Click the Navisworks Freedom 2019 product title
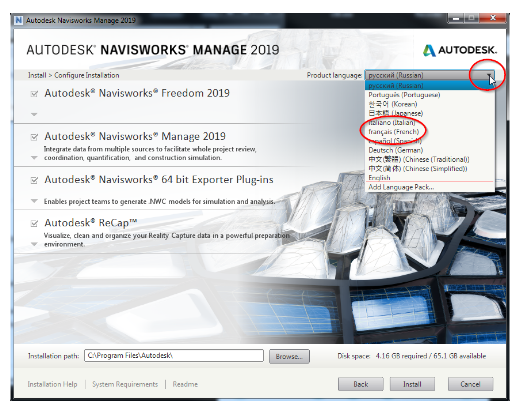Image resolution: width=522 pixels, height=410 pixels. [137, 93]
